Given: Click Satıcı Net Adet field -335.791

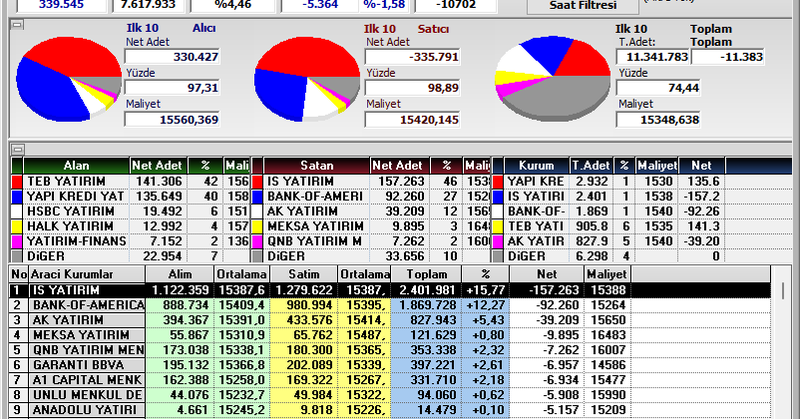Looking at the screenshot, I should click(x=412, y=57).
